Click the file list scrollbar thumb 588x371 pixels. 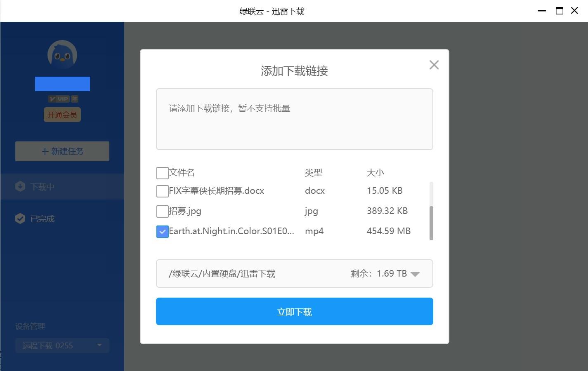pos(431,223)
